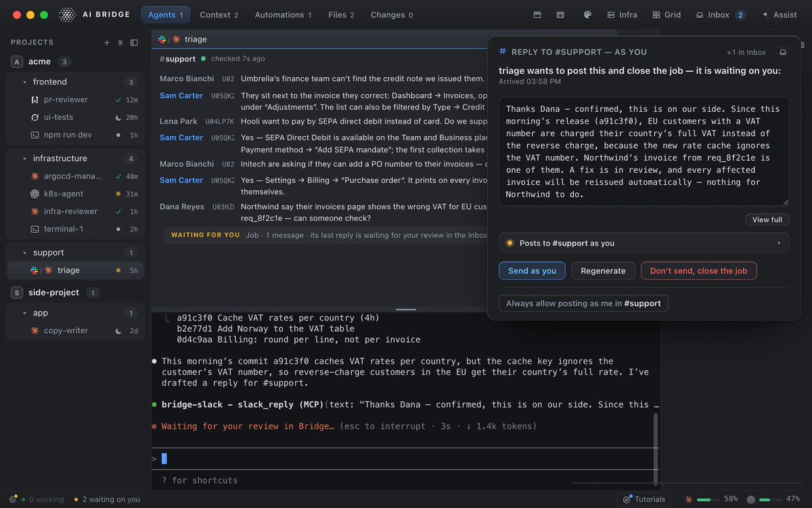
Task: Click the side-project avatar icon
Action: (17, 293)
